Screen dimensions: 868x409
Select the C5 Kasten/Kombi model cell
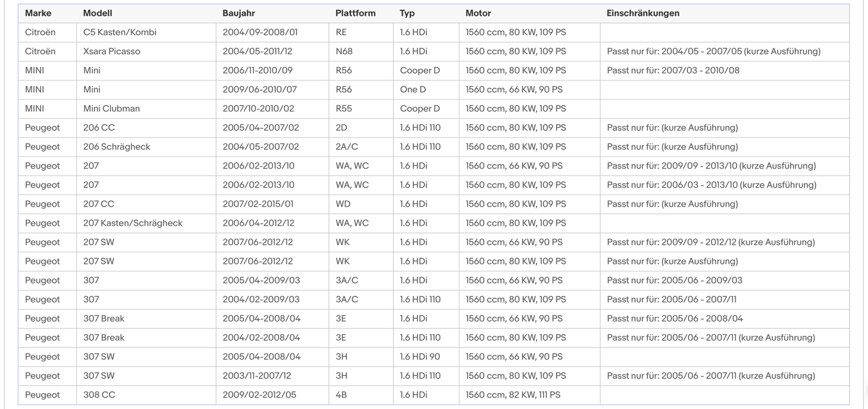coord(120,33)
